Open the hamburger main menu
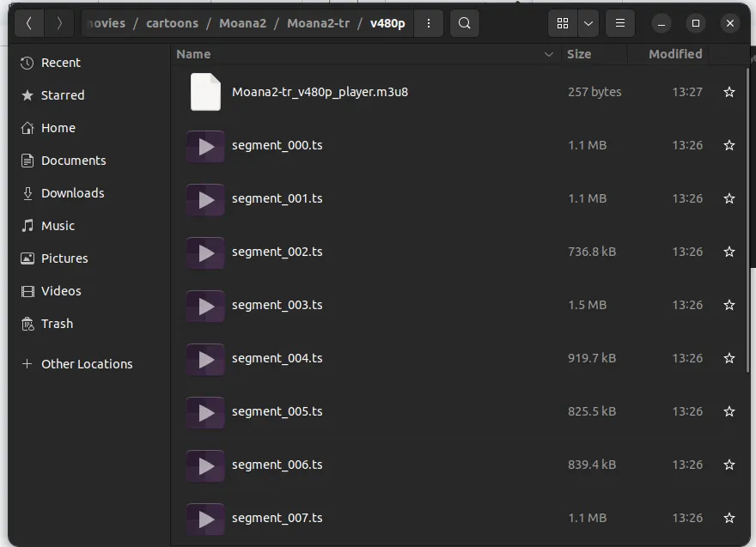 tap(620, 23)
